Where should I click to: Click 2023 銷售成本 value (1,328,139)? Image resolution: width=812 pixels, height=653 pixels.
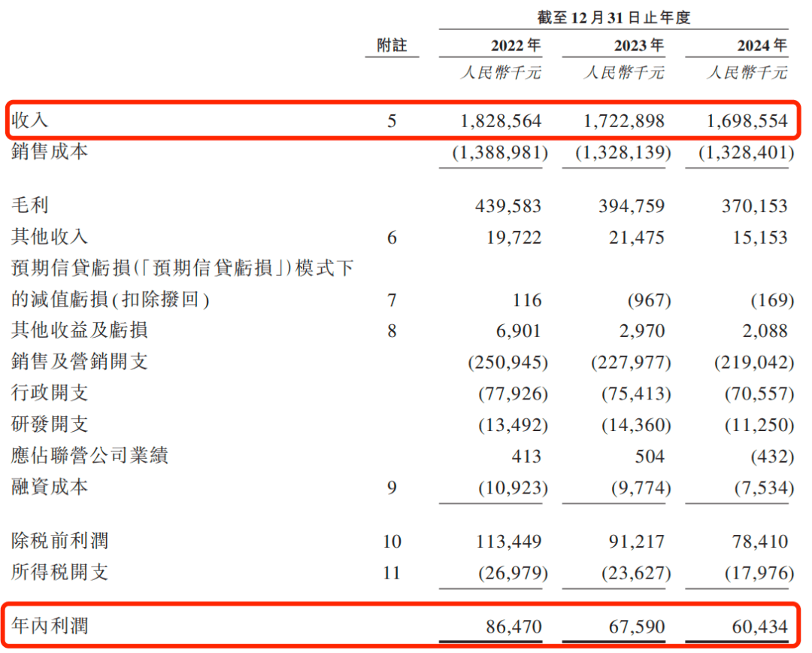623,153
